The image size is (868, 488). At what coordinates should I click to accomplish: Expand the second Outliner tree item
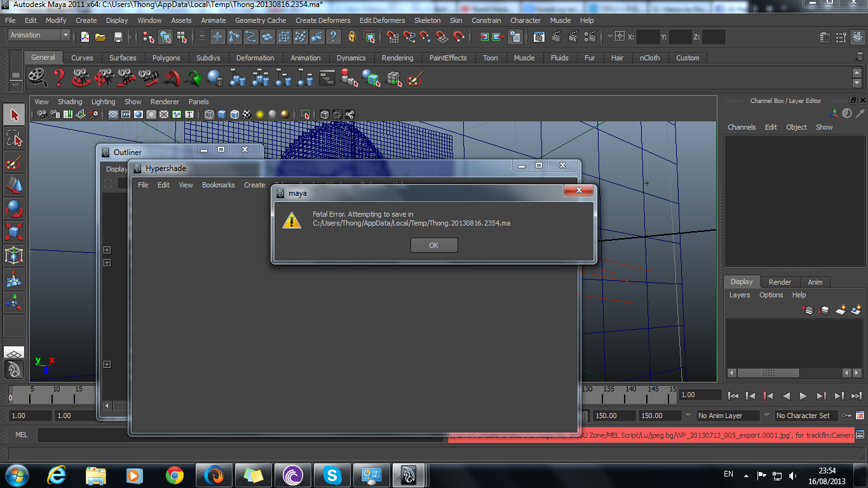point(107,263)
